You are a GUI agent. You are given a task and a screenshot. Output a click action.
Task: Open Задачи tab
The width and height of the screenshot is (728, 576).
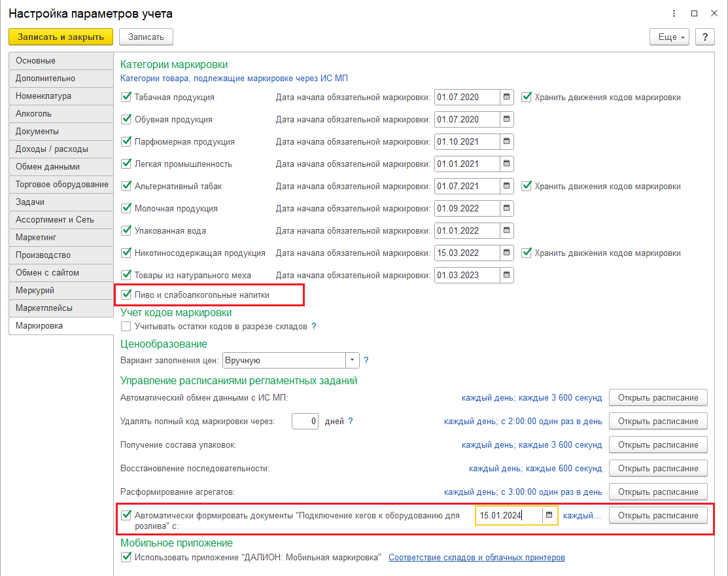pyautogui.click(x=61, y=202)
